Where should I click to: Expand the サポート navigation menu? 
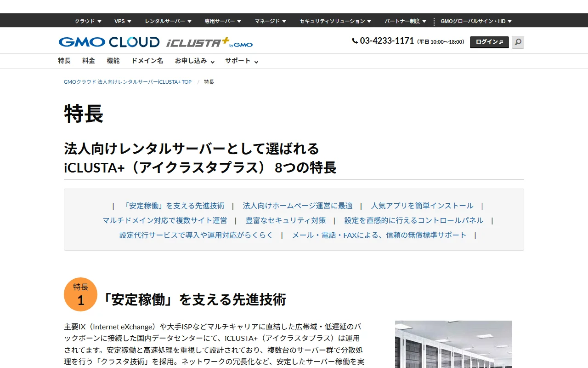click(x=242, y=61)
